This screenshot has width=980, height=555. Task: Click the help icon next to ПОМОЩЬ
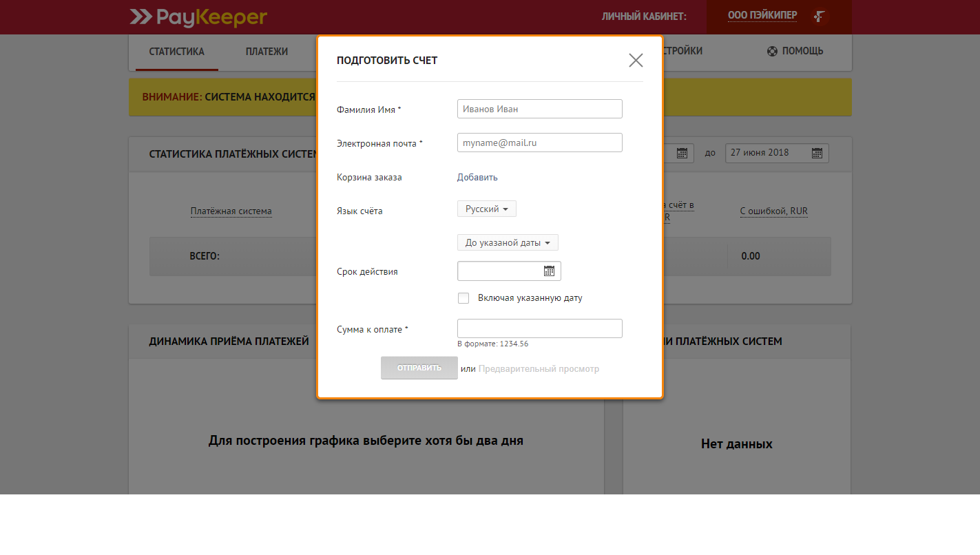[771, 50]
